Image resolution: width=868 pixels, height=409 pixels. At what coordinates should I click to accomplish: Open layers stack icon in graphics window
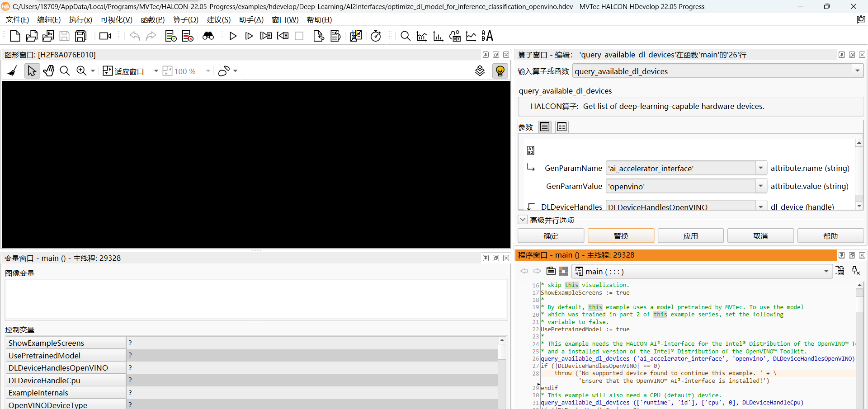coord(480,71)
